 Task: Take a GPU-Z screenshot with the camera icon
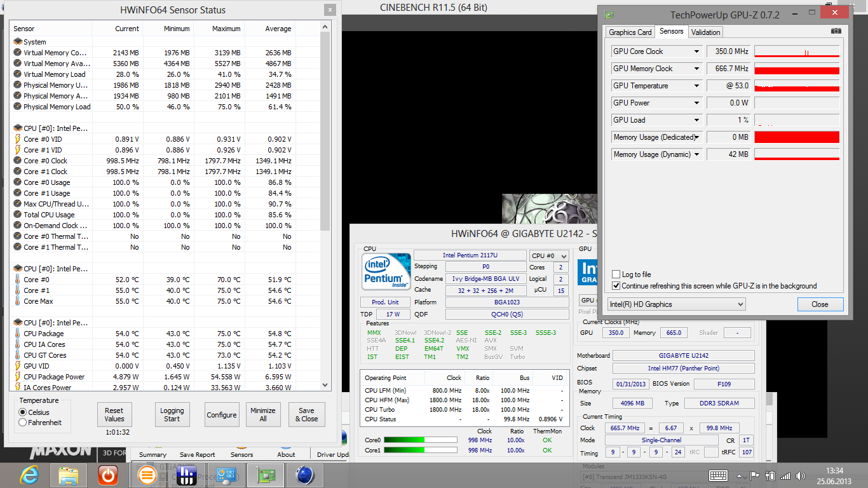click(x=836, y=31)
